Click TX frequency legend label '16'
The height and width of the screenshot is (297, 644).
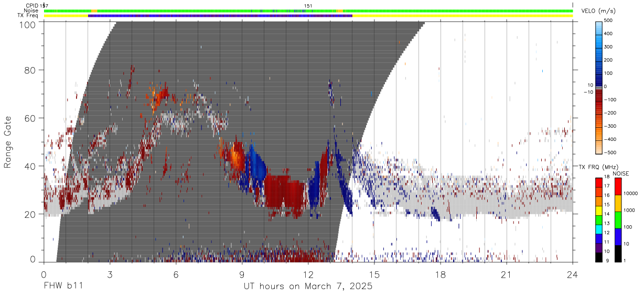pyautogui.click(x=606, y=195)
